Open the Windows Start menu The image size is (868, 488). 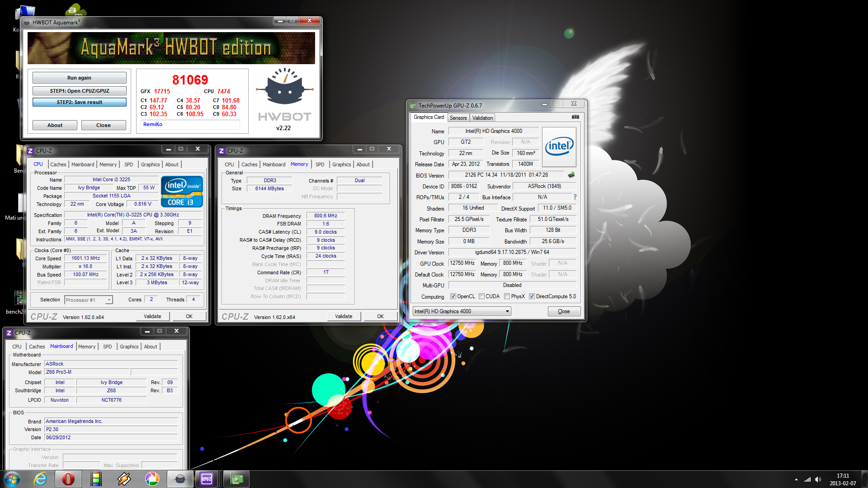coord(12,479)
